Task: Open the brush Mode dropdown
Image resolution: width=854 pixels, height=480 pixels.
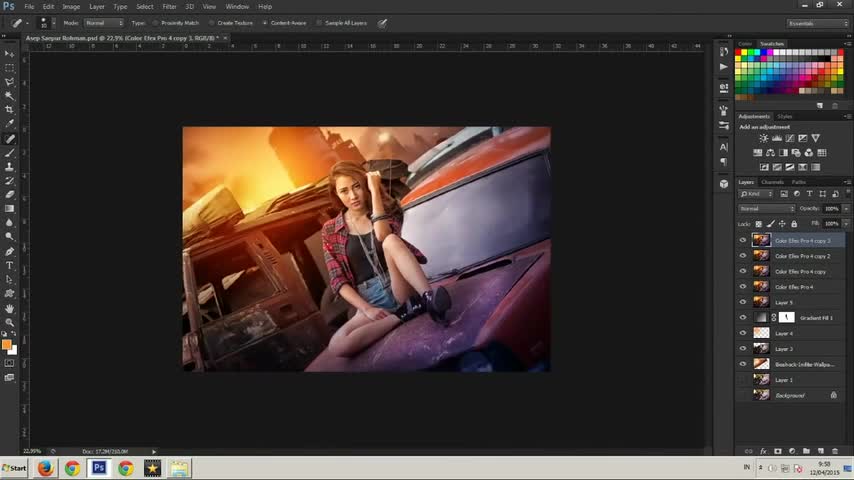Action: pyautogui.click(x=103, y=22)
